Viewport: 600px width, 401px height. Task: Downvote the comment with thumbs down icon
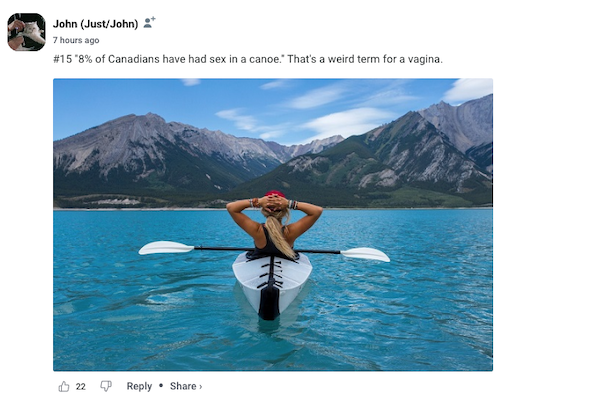pyautogui.click(x=106, y=386)
